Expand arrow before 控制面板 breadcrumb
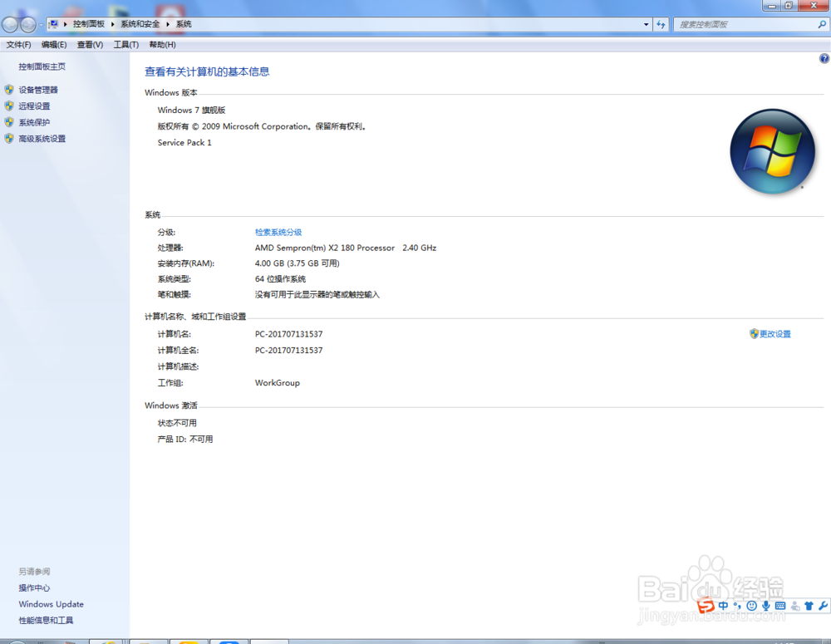 coord(65,24)
